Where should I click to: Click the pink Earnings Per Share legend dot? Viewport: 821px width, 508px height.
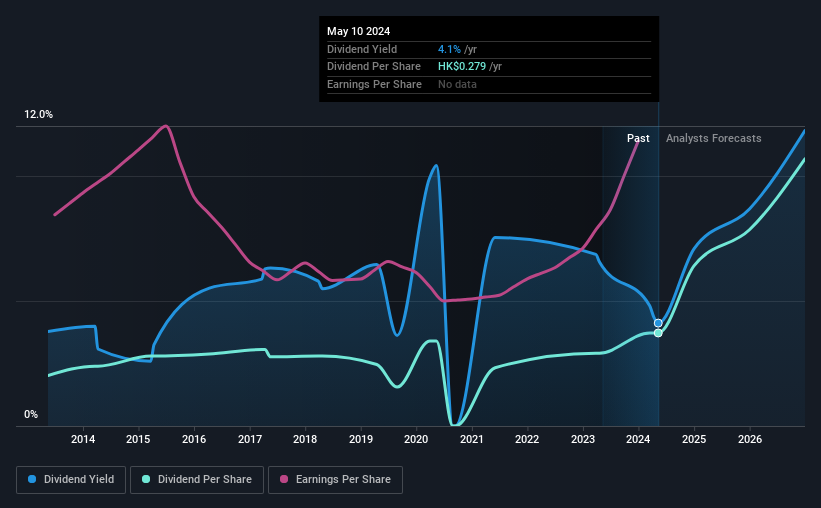[284, 479]
